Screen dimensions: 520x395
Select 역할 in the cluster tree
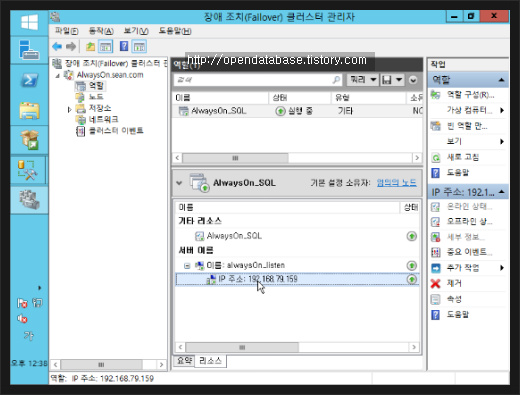(x=96, y=86)
